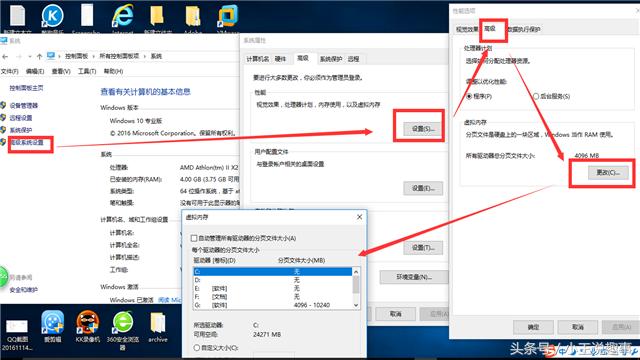The image size is (640, 360).
Task: Switch to 数据执行保护 tab in 性能选项
Action: click(x=524, y=29)
